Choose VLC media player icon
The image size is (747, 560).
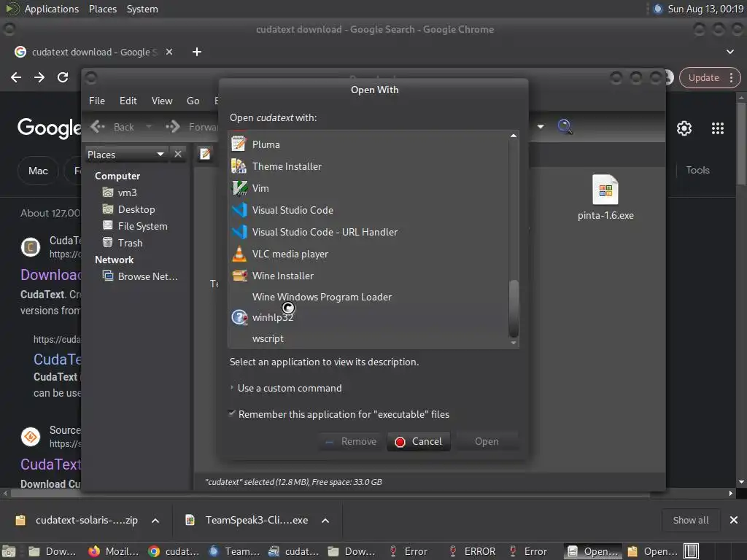239,254
